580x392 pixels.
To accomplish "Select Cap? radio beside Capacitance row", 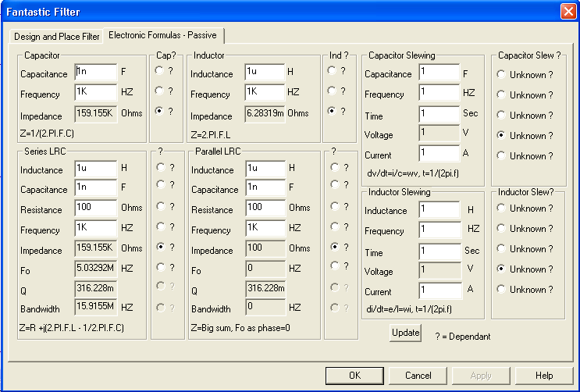I will tap(159, 70).
